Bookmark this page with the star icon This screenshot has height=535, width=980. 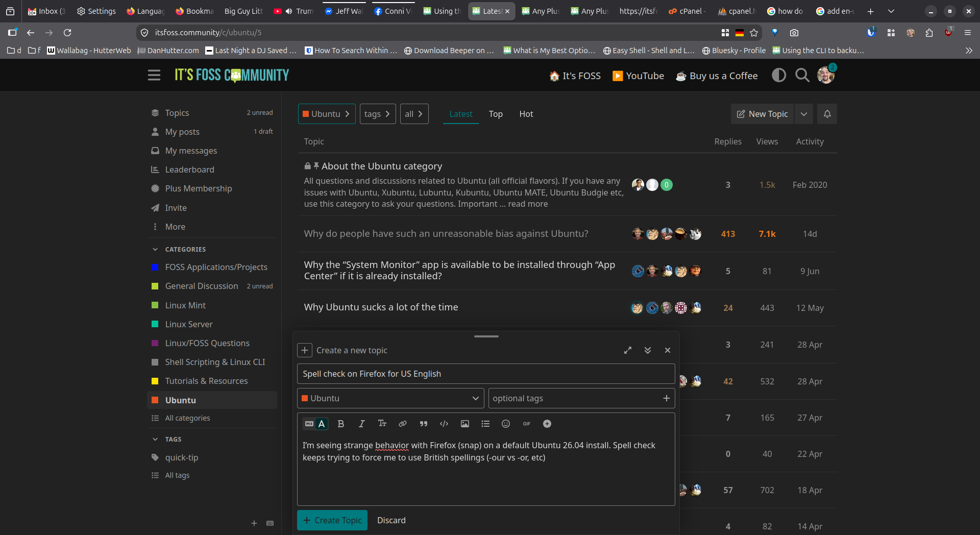coord(754,33)
